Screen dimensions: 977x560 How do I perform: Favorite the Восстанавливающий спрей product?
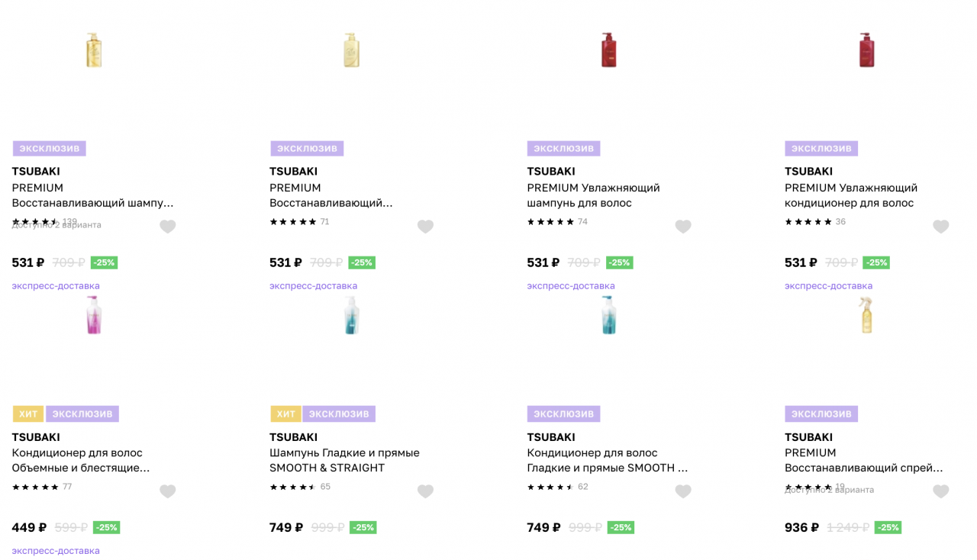click(x=941, y=491)
